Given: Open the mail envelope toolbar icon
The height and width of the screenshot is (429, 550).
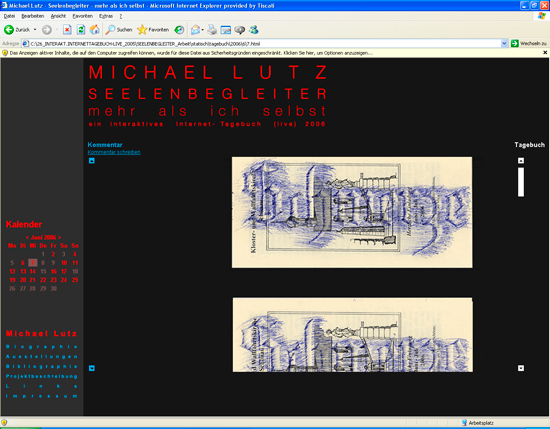Looking at the screenshot, I should pyautogui.click(x=195, y=30).
